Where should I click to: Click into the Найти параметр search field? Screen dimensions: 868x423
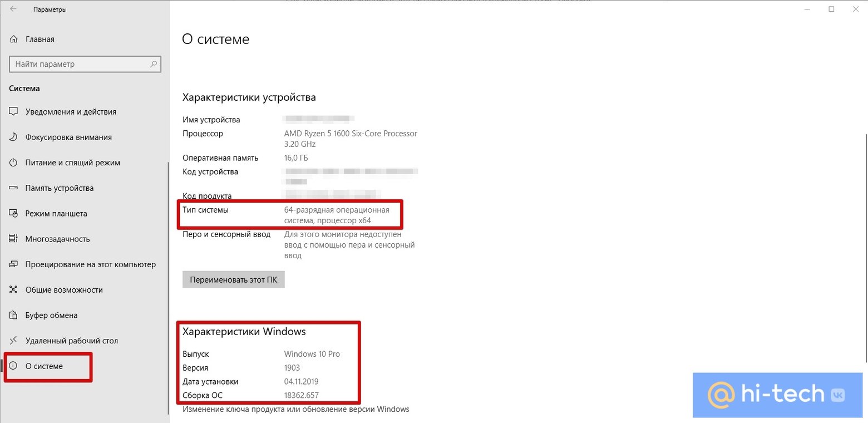pyautogui.click(x=78, y=64)
